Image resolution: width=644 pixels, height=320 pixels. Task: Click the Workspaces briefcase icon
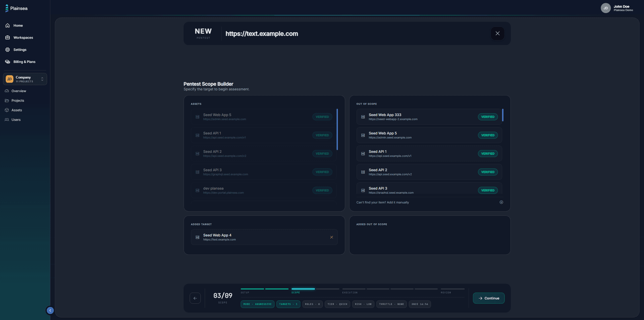(7, 38)
